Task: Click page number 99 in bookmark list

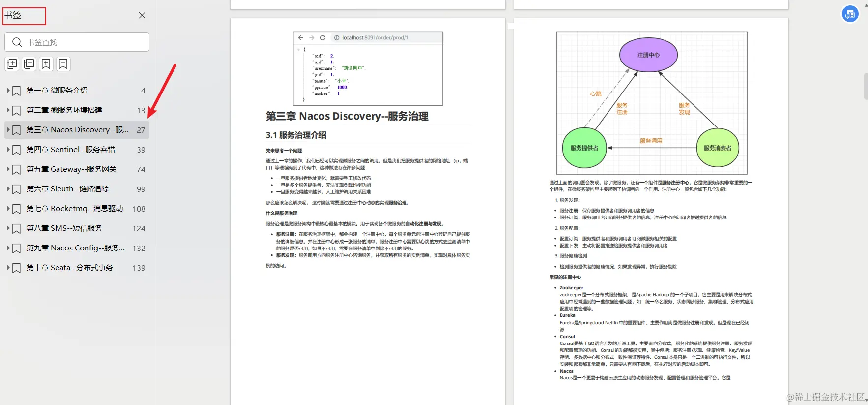Action: (141, 189)
